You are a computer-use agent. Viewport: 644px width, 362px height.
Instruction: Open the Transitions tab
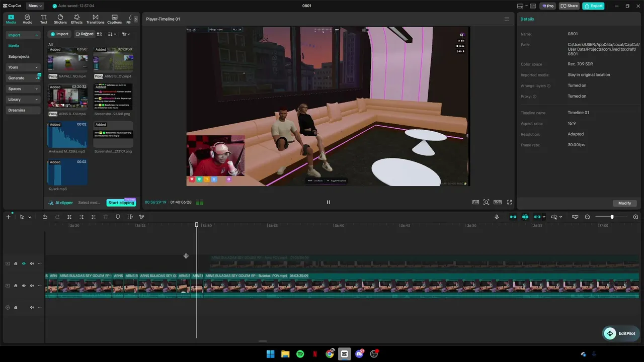point(95,19)
